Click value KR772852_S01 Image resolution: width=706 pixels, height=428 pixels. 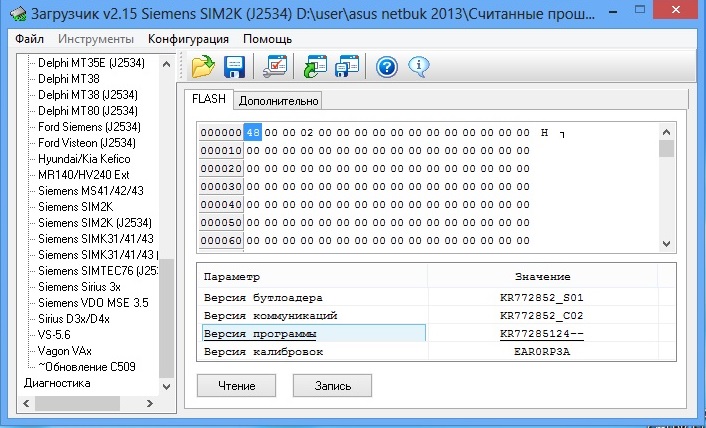(x=542, y=297)
